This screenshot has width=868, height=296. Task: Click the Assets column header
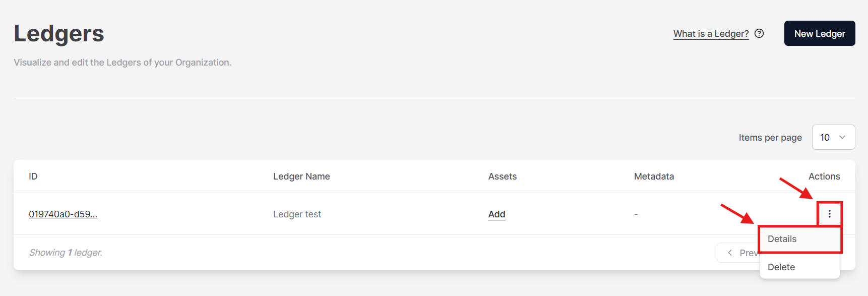503,176
